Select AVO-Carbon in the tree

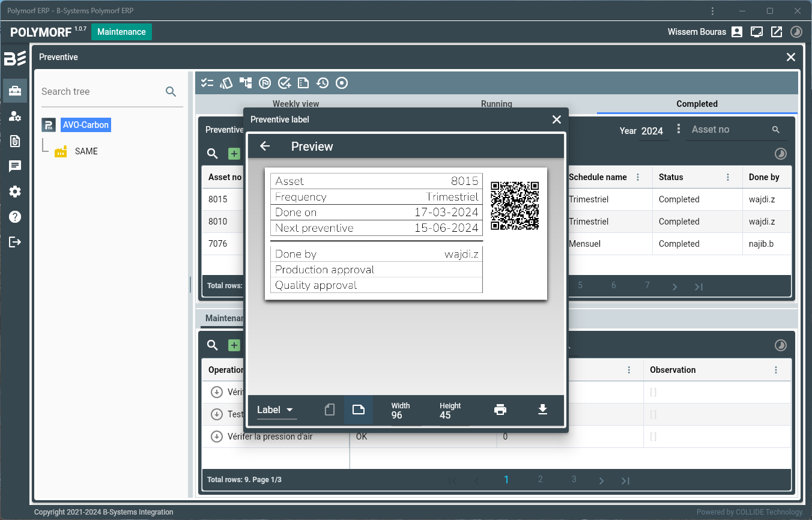86,125
